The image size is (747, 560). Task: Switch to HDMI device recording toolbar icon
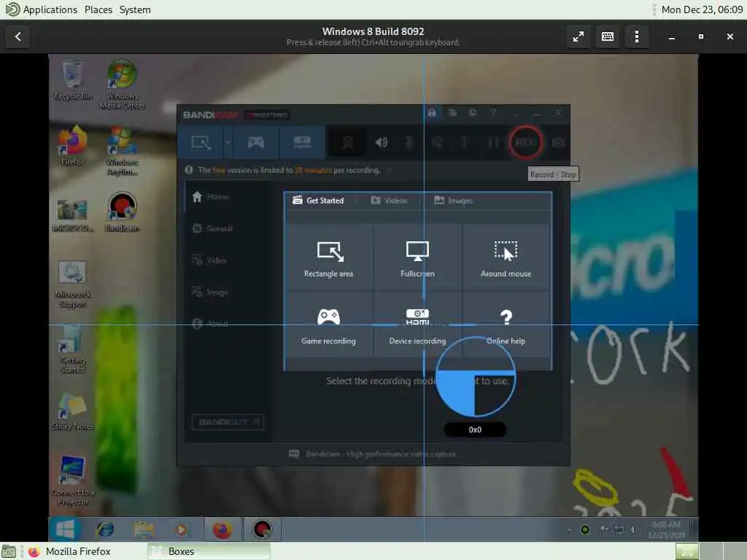pos(302,142)
